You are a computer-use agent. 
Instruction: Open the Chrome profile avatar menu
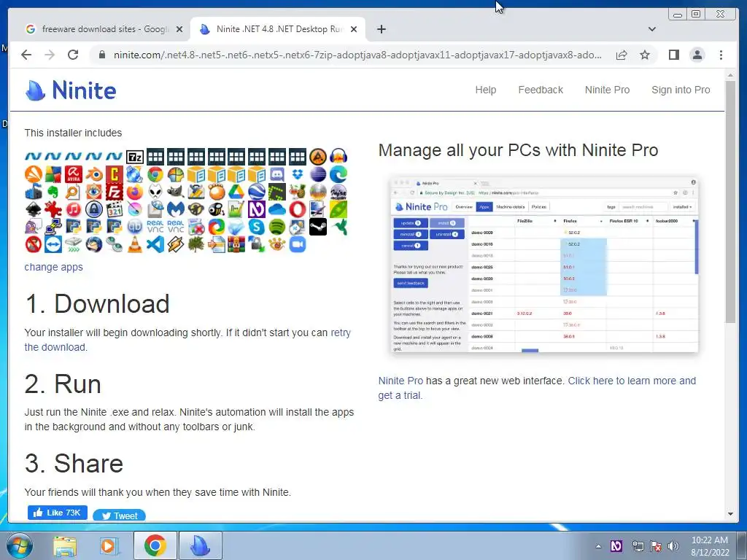tap(697, 55)
